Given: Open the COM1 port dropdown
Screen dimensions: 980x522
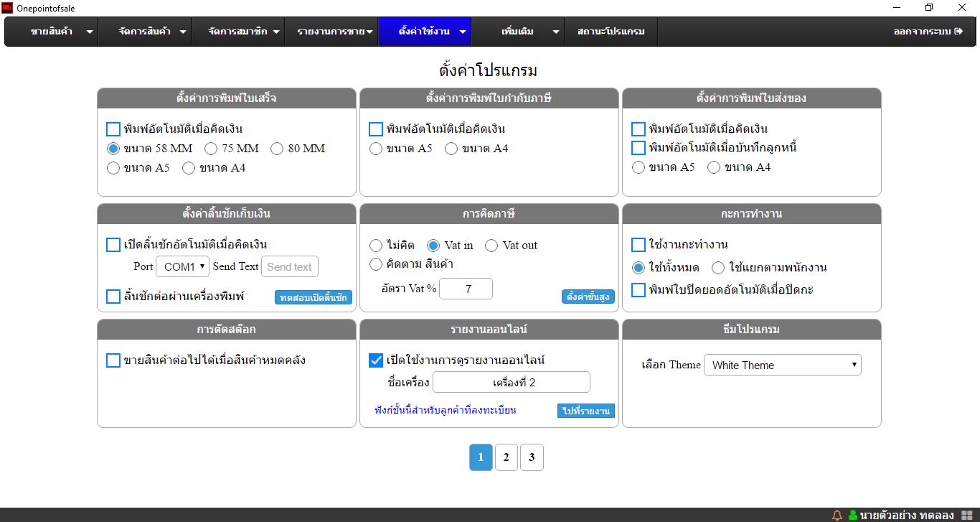Looking at the screenshot, I should coord(182,266).
